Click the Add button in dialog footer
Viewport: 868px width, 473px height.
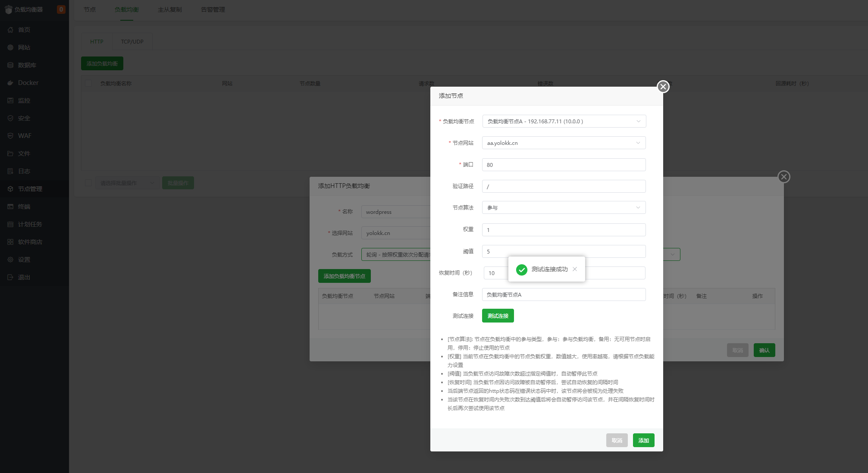[643, 440]
